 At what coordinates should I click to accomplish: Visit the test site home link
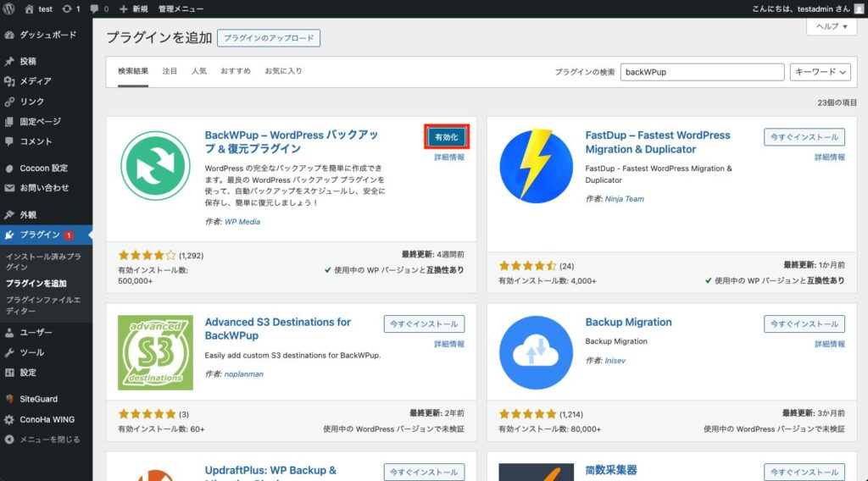click(38, 8)
